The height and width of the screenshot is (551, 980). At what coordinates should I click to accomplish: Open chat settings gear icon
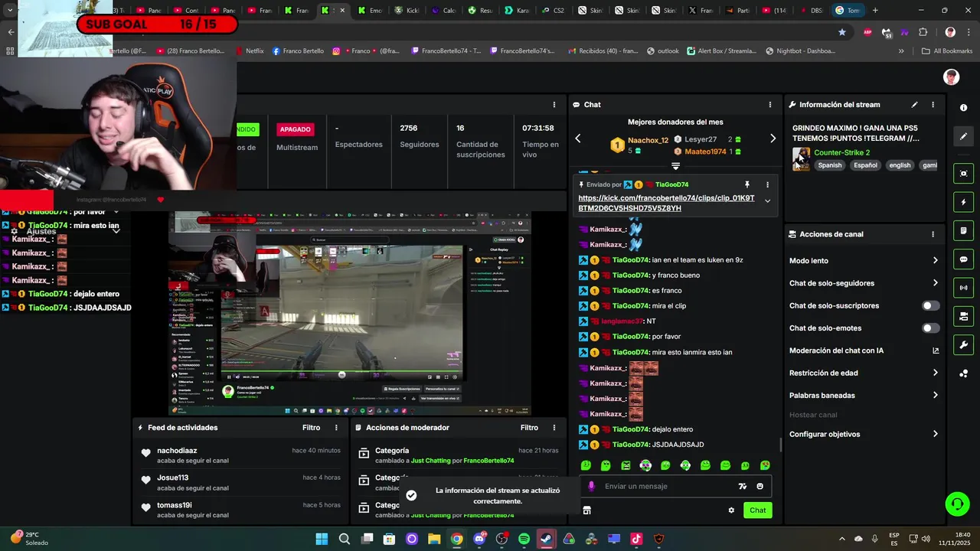[x=731, y=510]
